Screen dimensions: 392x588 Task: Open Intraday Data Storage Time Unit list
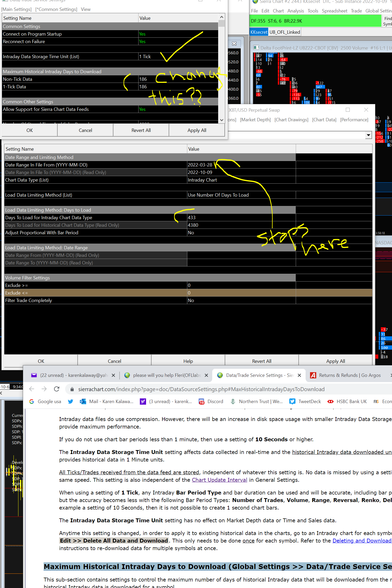tap(178, 57)
